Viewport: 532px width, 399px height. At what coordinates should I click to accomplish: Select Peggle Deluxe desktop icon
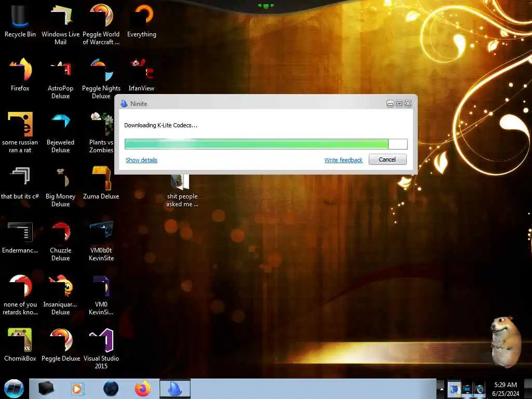click(60, 345)
